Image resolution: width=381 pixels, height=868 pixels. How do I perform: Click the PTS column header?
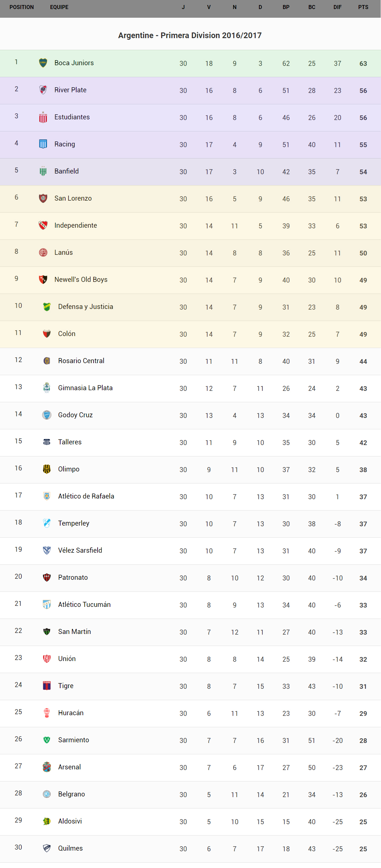(363, 7)
